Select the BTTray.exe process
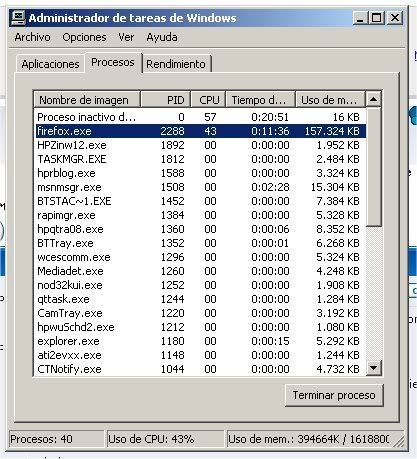Screen dimensions: 417x459 click(200, 243)
